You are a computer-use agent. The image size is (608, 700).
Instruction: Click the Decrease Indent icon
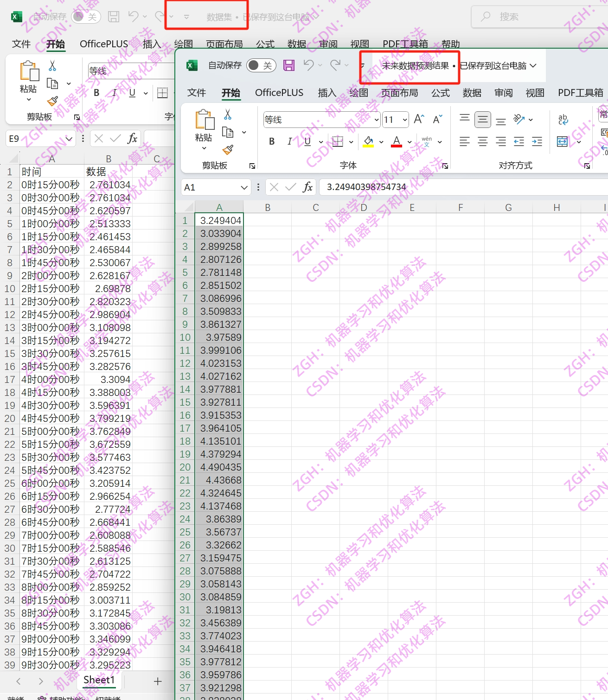(519, 141)
